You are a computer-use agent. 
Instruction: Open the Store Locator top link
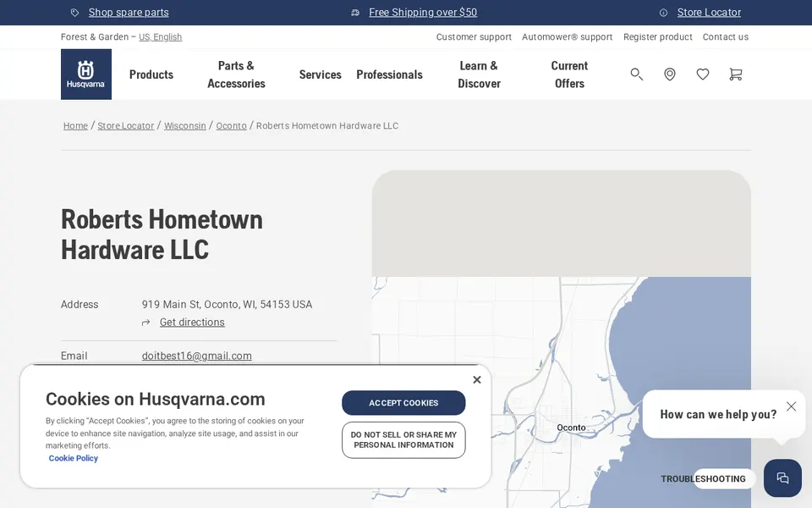709,13
